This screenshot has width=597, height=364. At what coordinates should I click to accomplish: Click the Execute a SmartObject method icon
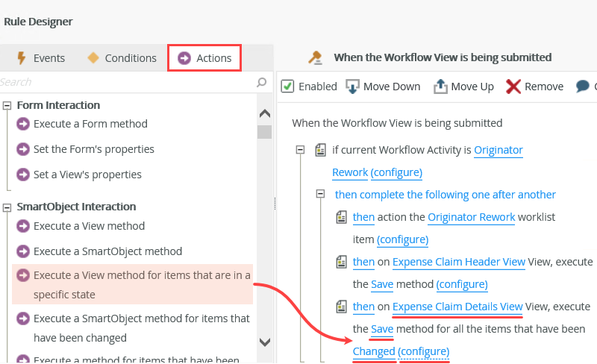[23, 251]
